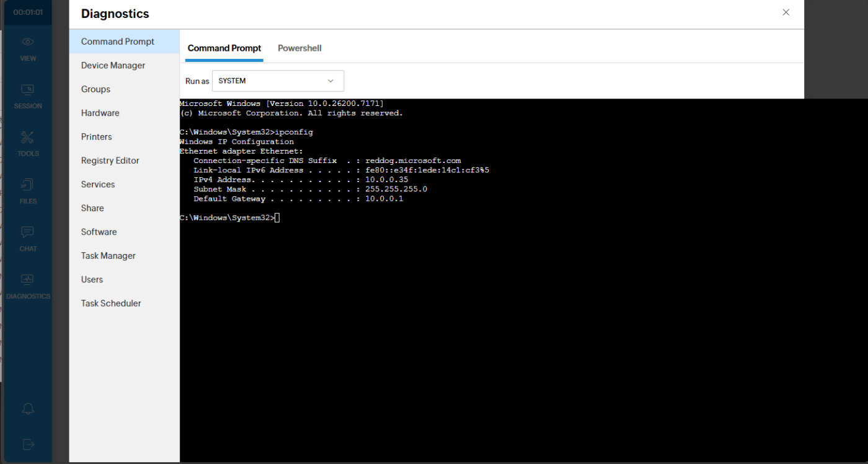Click the IPv4 Address 10.0.0.35 text
The width and height of the screenshot is (868, 464).
tap(301, 180)
